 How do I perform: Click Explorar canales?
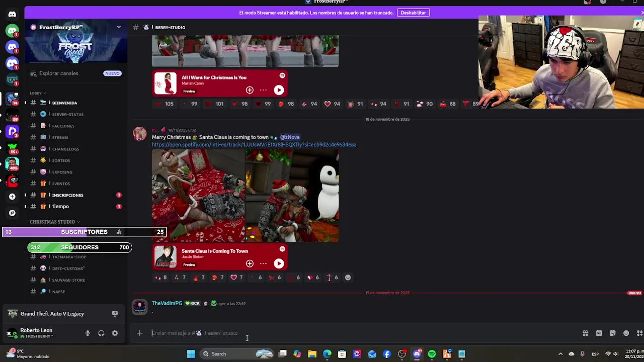coord(58,73)
